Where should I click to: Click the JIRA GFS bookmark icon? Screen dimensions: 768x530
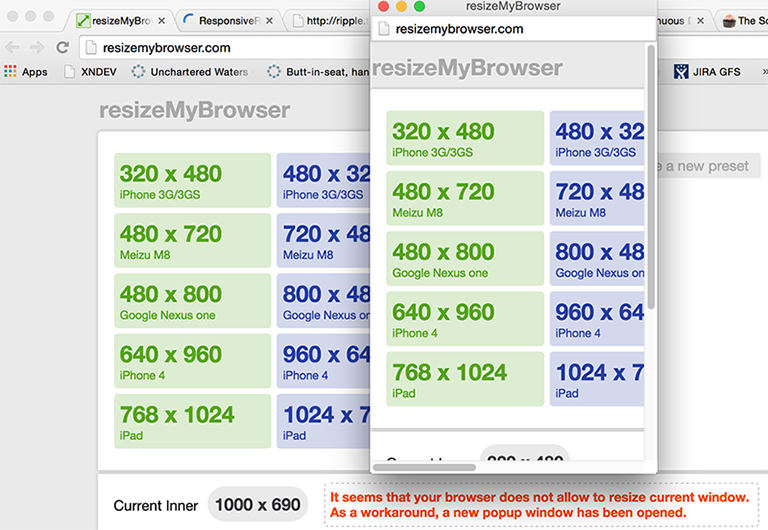tap(681, 72)
